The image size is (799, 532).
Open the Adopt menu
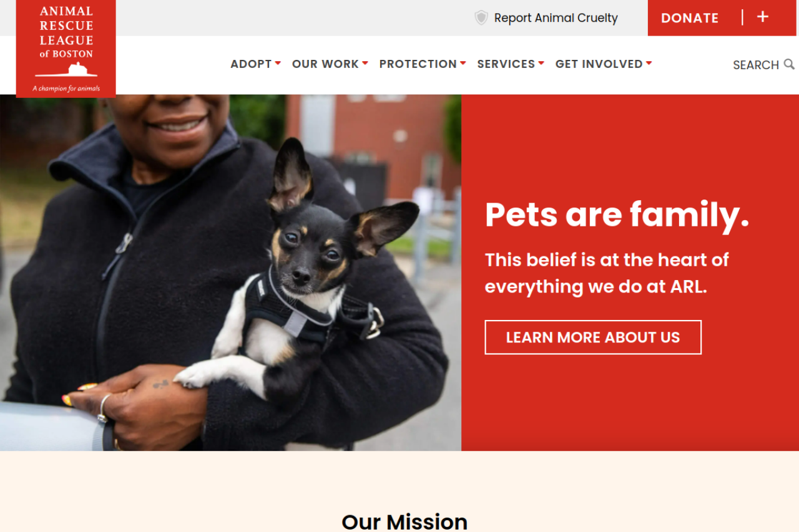pyautogui.click(x=251, y=64)
